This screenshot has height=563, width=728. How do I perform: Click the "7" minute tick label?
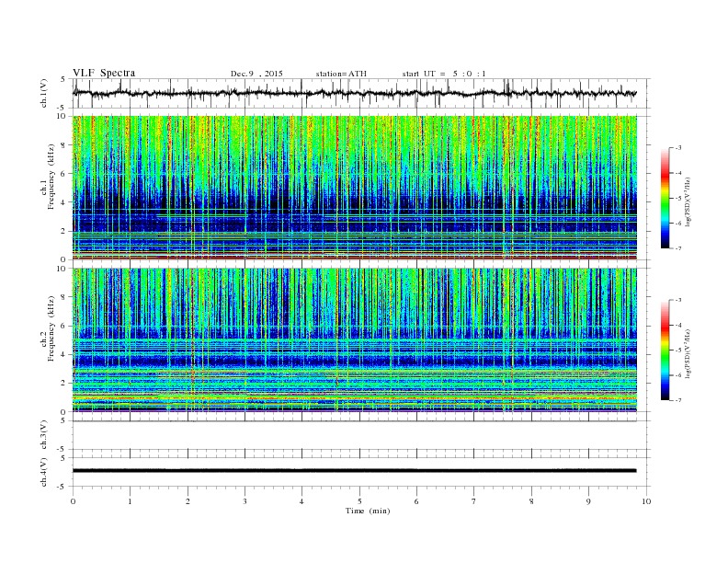[x=474, y=501]
